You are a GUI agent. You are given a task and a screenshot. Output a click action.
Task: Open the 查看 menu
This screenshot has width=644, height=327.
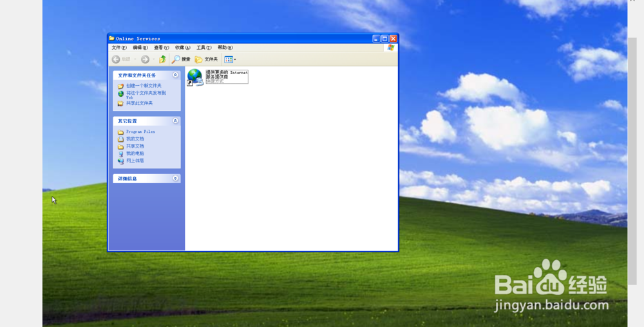[162, 48]
